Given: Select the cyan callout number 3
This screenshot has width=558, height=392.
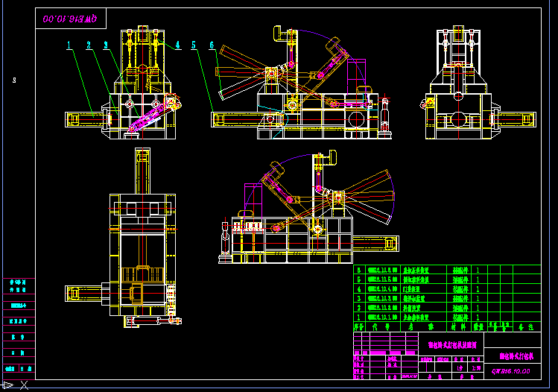Looking at the screenshot, I should point(106,45).
